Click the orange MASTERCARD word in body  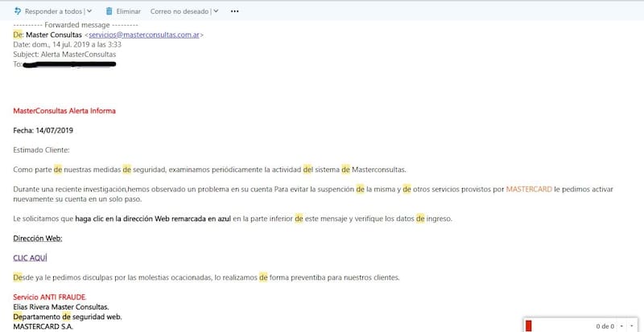click(x=529, y=189)
